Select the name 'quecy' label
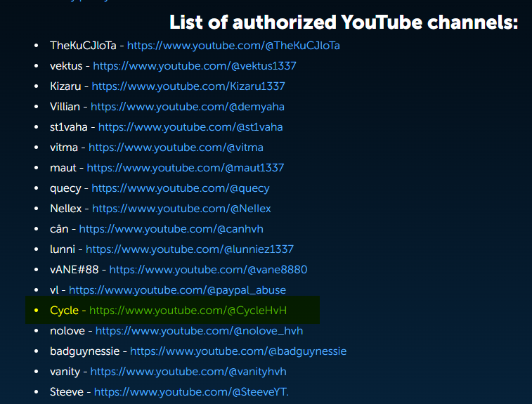 pos(65,188)
